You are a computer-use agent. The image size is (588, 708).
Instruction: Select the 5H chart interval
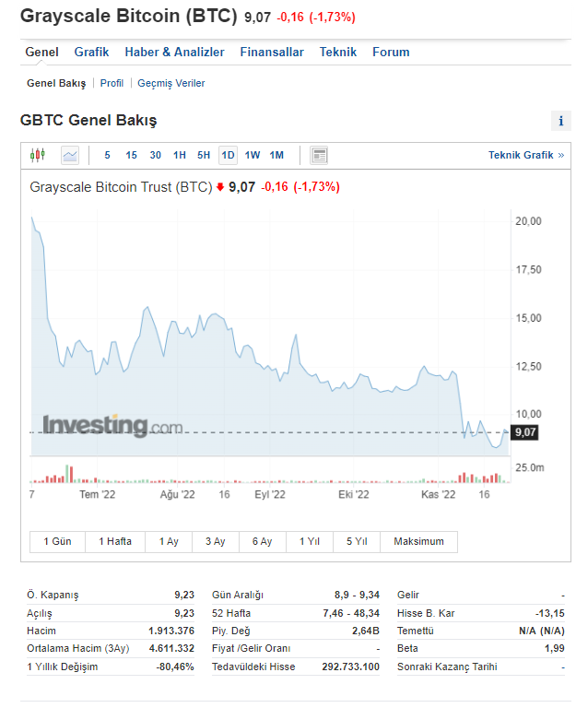[204, 155]
